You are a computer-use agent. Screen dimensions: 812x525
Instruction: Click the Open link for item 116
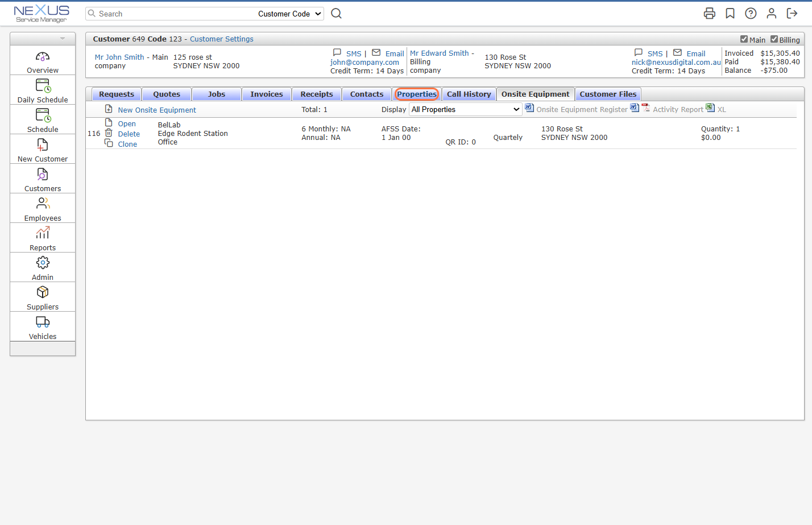click(127, 124)
